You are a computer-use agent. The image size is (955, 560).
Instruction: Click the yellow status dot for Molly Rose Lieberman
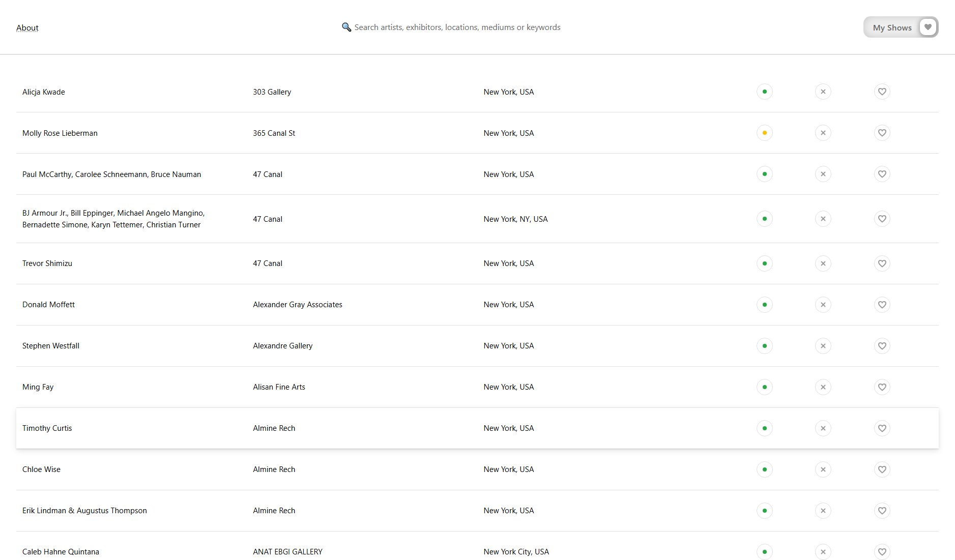point(765,133)
